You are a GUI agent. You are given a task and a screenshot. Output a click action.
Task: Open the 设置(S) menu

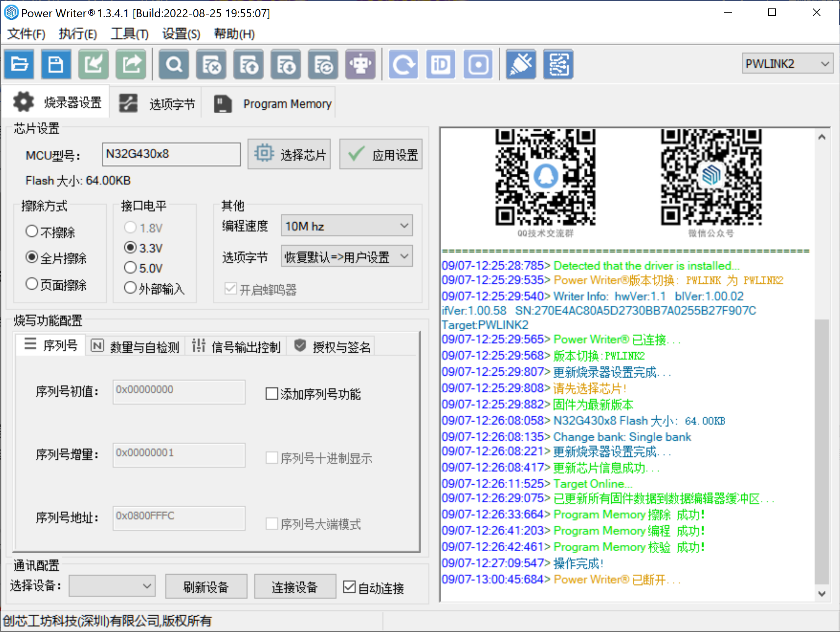(181, 34)
